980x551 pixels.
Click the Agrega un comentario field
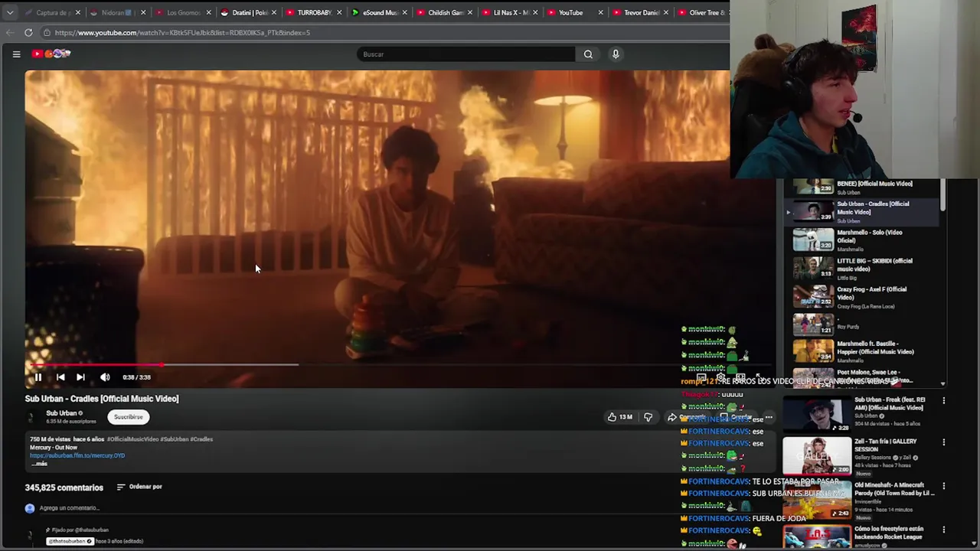pyautogui.click(x=69, y=508)
